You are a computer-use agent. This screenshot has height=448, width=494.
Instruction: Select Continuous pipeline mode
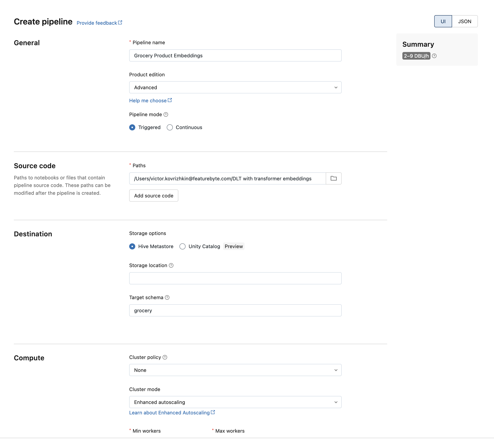coord(170,127)
